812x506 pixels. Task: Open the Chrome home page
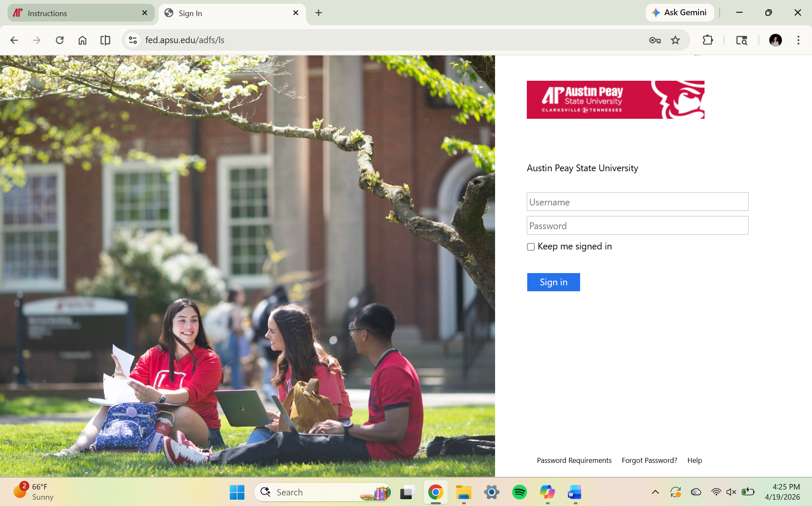pyautogui.click(x=82, y=40)
